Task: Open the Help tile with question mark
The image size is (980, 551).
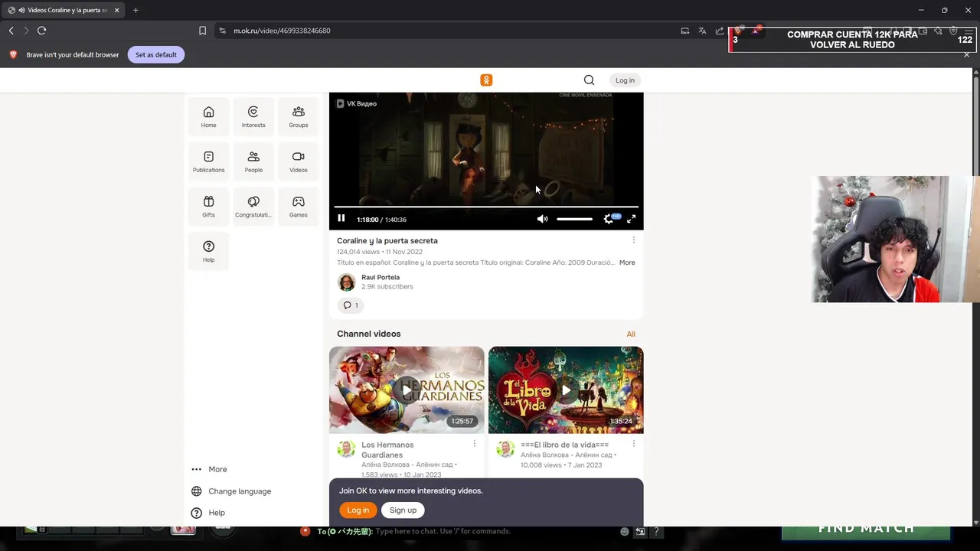Action: click(208, 252)
